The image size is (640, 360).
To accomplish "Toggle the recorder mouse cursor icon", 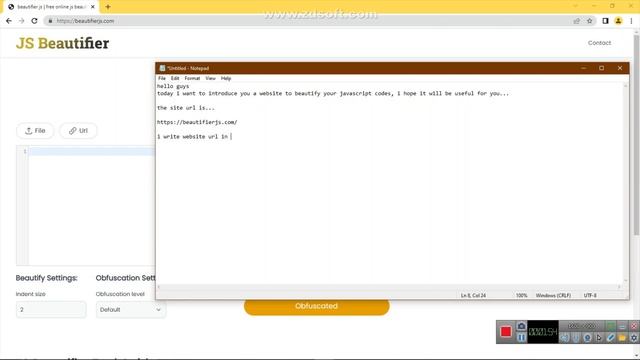I will click(x=599, y=338).
